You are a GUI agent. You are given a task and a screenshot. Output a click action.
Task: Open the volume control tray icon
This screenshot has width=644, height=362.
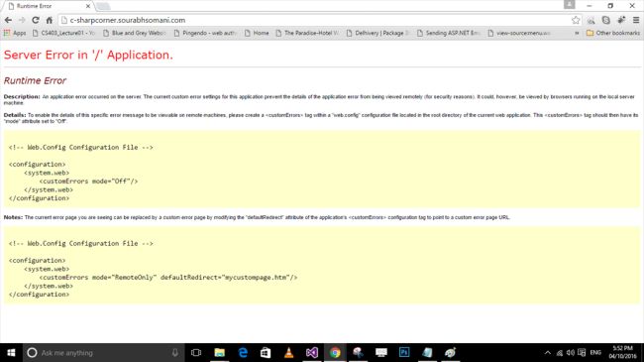point(571,352)
